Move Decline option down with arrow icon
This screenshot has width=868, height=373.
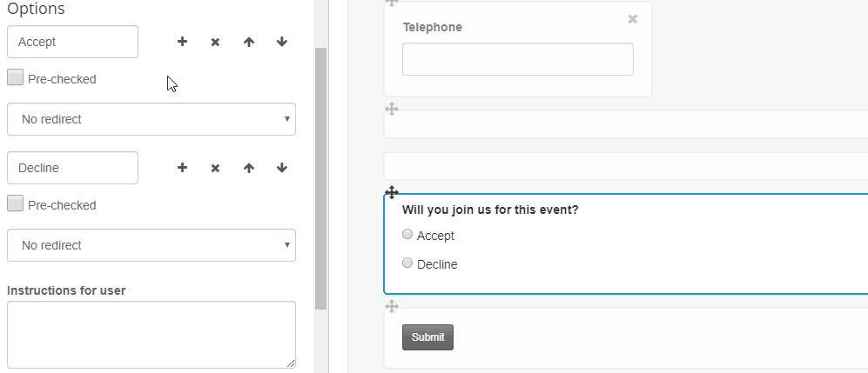click(x=282, y=168)
